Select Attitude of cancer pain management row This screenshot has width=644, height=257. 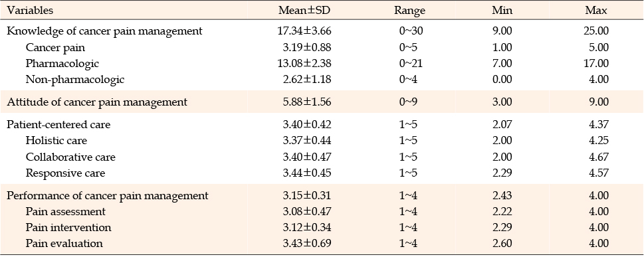[x=322, y=102]
